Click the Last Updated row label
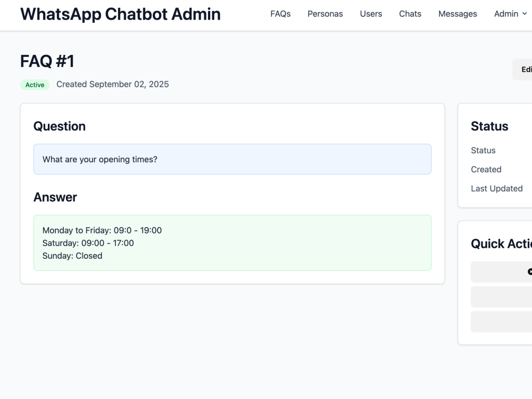This screenshot has height=399, width=532. [x=497, y=188]
